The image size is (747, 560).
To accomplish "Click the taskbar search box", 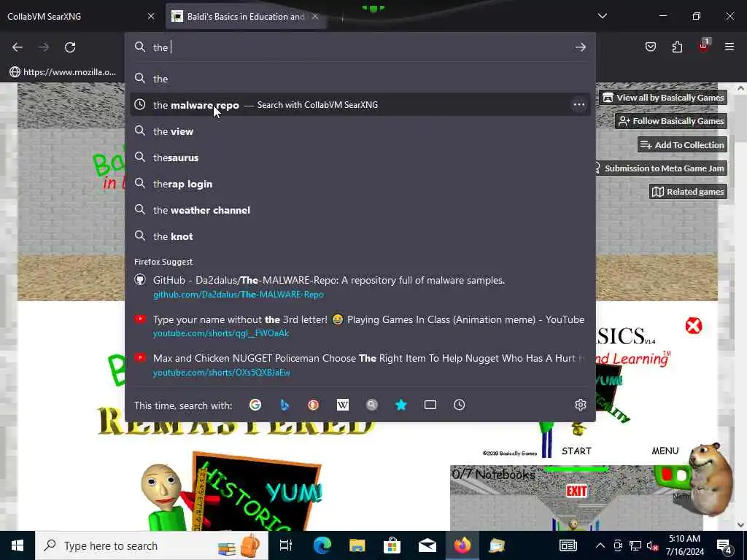I will coord(152,545).
